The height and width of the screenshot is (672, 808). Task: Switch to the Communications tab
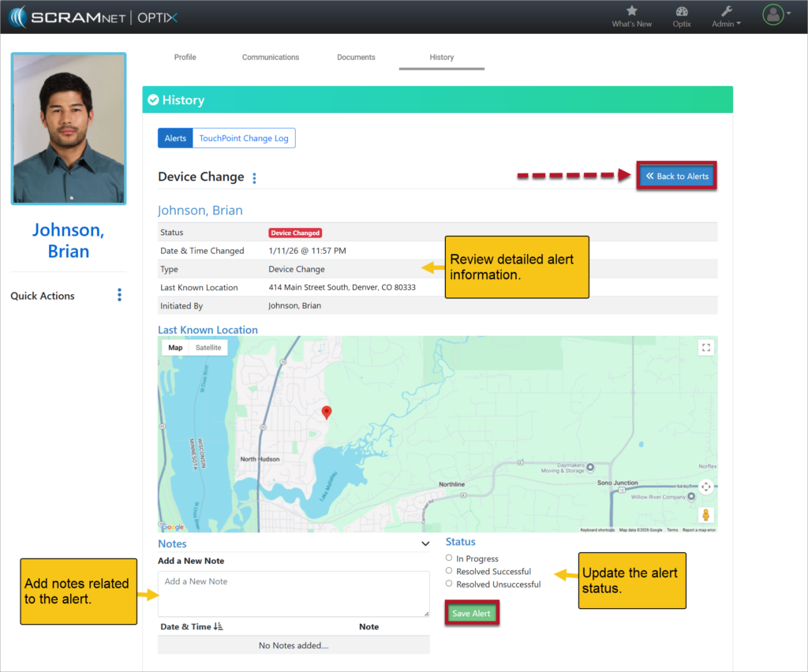pyautogui.click(x=271, y=58)
